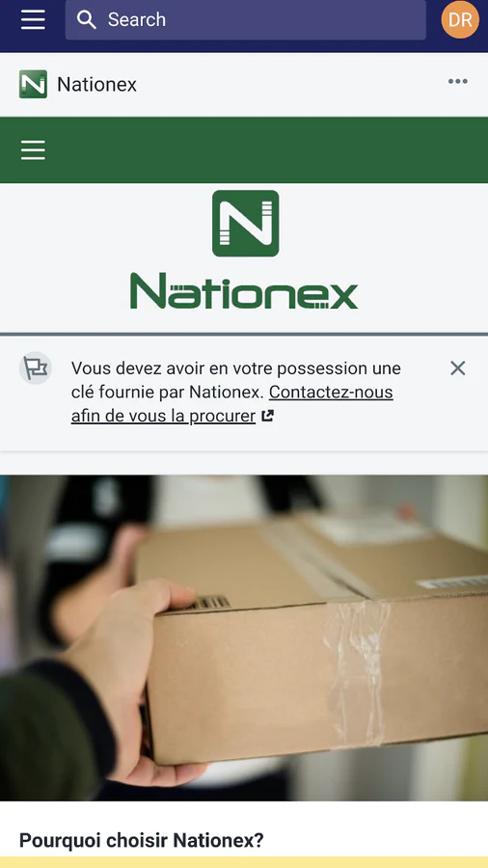The image size is (488, 868).
Task: Click the notice text about clé fournie
Action: click(236, 392)
